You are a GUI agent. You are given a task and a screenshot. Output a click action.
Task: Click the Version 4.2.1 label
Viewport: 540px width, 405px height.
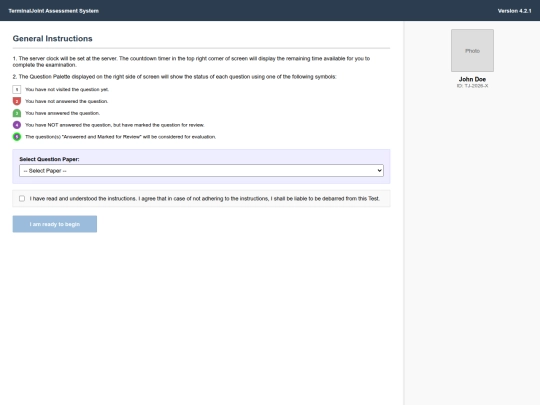click(515, 11)
